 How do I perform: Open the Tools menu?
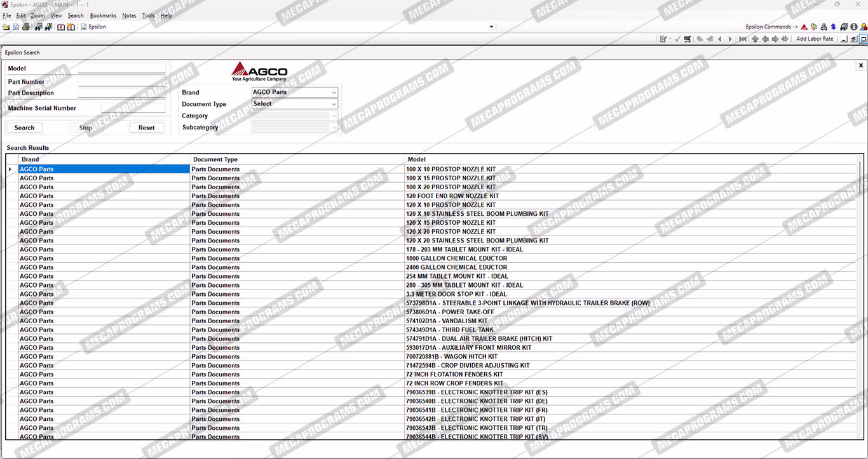148,16
